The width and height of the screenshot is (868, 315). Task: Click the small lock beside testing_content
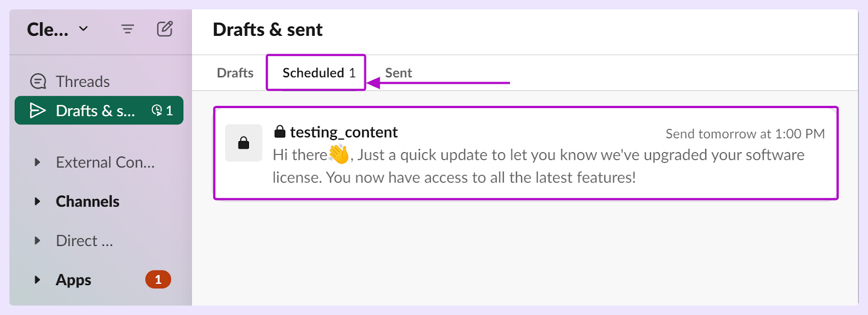tap(280, 131)
